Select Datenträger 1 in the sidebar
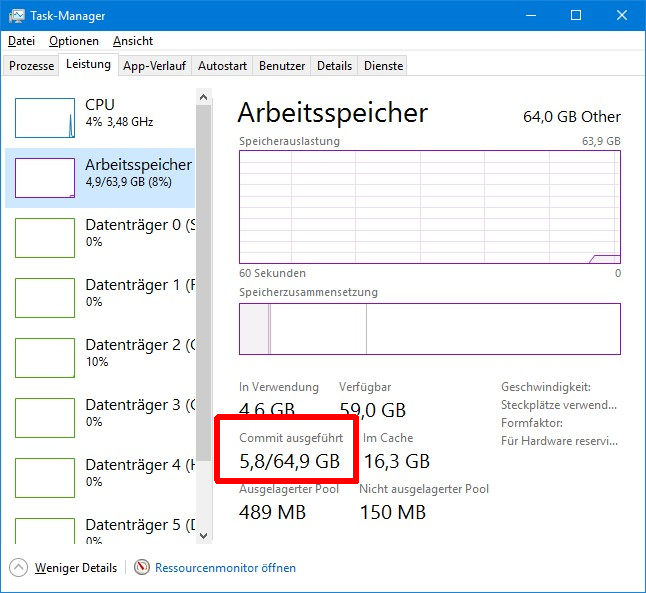The width and height of the screenshot is (646, 593). [100, 298]
